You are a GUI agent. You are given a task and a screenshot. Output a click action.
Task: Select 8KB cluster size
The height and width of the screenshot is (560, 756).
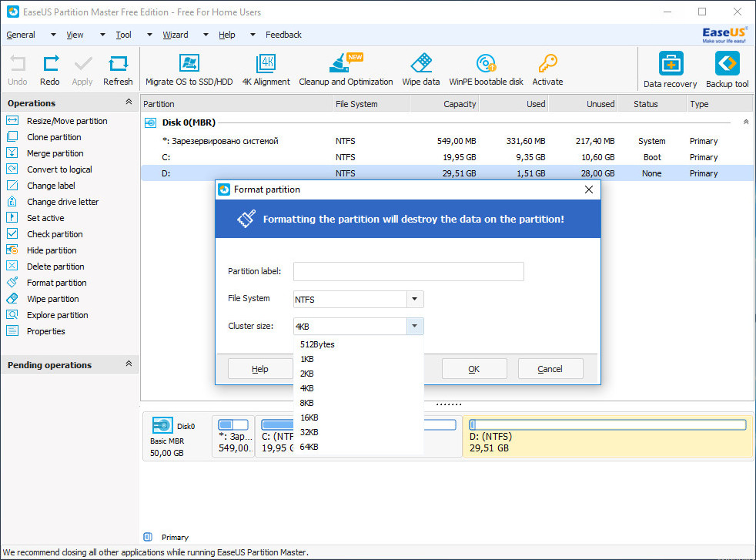[x=358, y=403]
